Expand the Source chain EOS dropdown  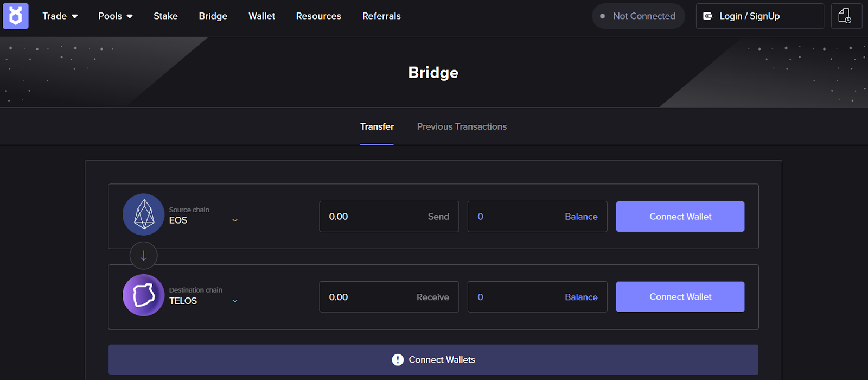pyautogui.click(x=203, y=216)
